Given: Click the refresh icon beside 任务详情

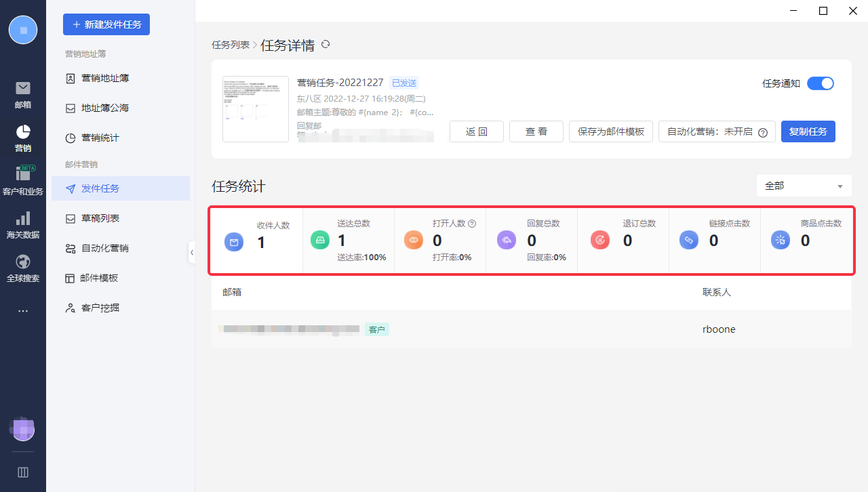Looking at the screenshot, I should [325, 44].
